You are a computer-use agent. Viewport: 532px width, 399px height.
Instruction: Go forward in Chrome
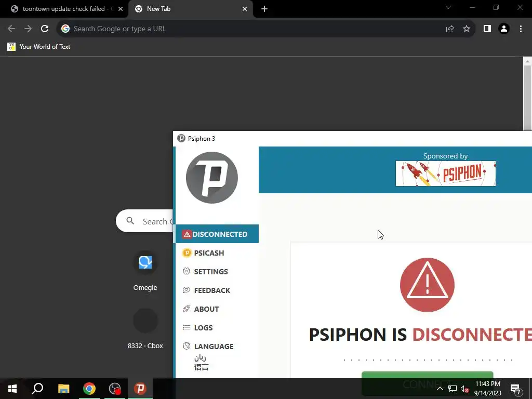tap(28, 29)
